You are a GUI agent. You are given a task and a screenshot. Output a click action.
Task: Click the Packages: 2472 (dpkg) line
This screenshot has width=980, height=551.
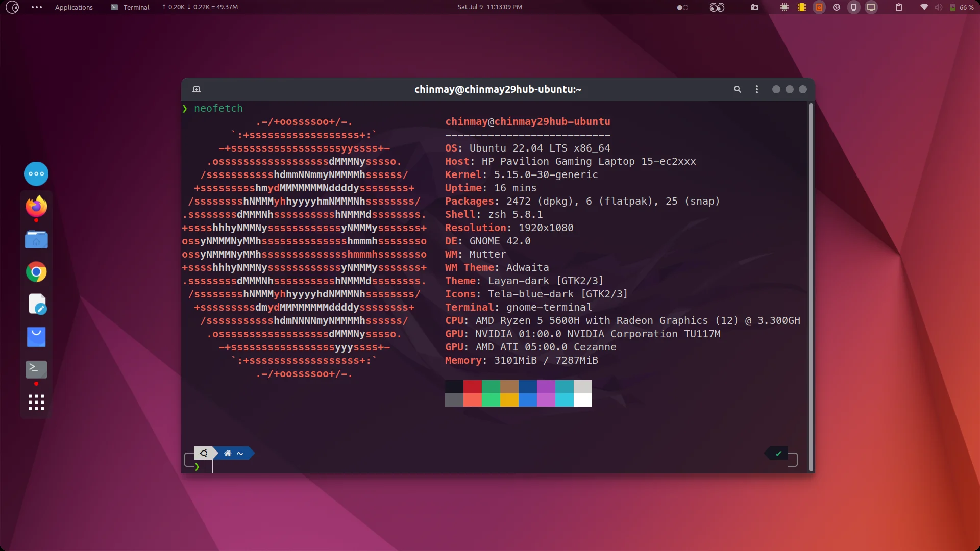[582, 201]
